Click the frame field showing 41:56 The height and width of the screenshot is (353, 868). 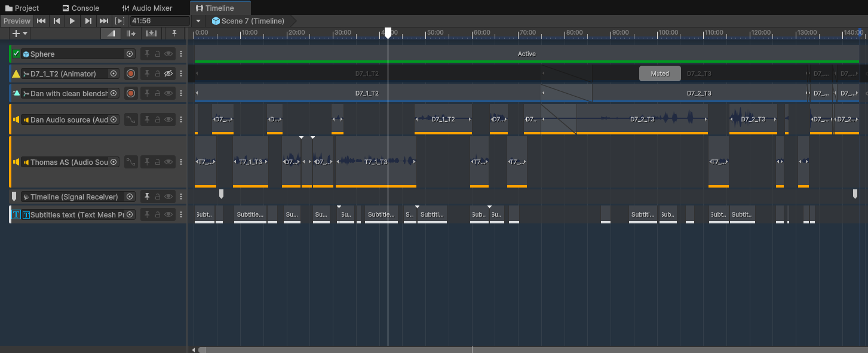point(160,21)
